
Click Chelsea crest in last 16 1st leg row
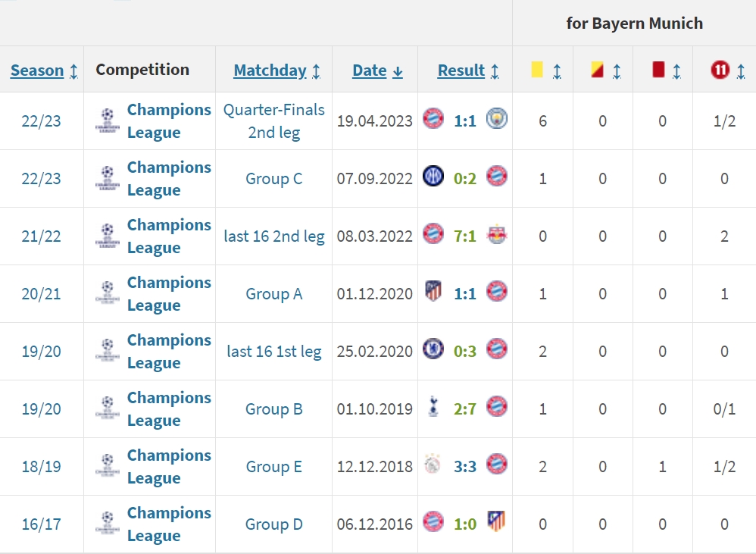pos(433,349)
